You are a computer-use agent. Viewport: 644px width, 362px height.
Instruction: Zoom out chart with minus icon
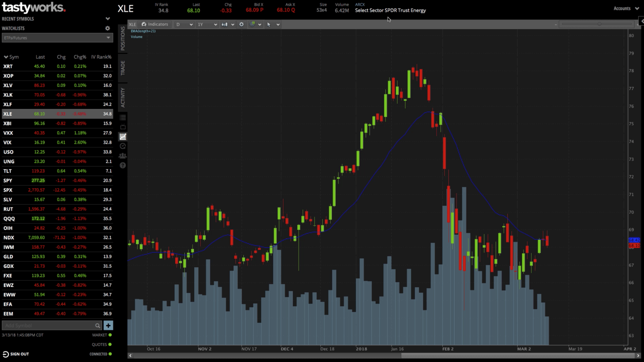[555, 25]
